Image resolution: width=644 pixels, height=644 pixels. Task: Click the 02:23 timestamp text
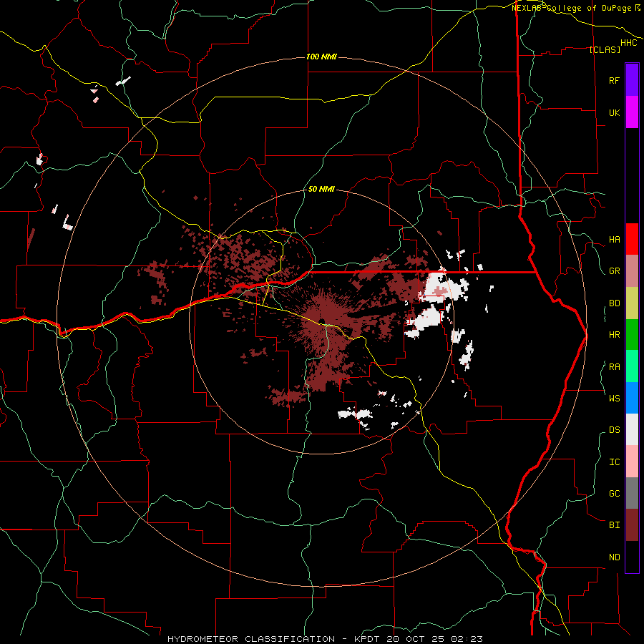466,639
